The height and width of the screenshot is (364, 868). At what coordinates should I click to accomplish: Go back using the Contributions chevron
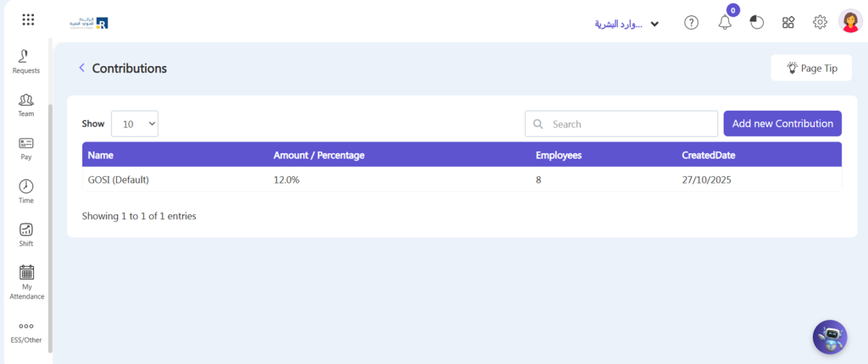click(x=82, y=68)
